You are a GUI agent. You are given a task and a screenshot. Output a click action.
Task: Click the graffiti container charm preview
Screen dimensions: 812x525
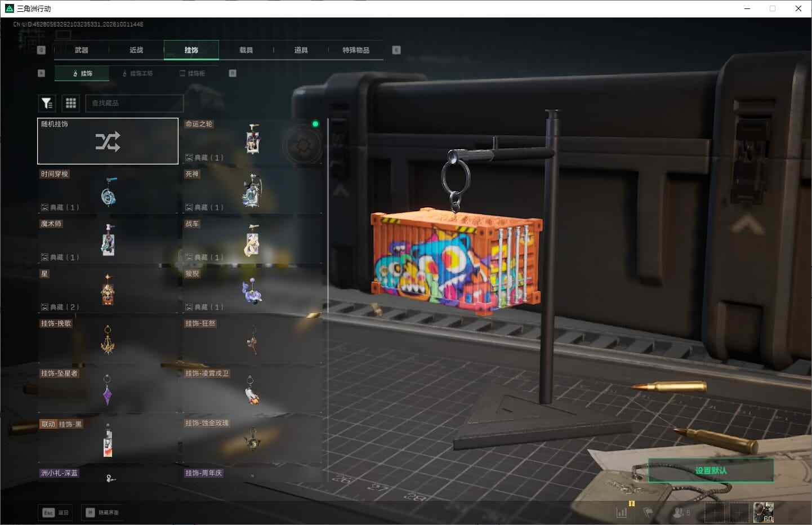point(456,262)
